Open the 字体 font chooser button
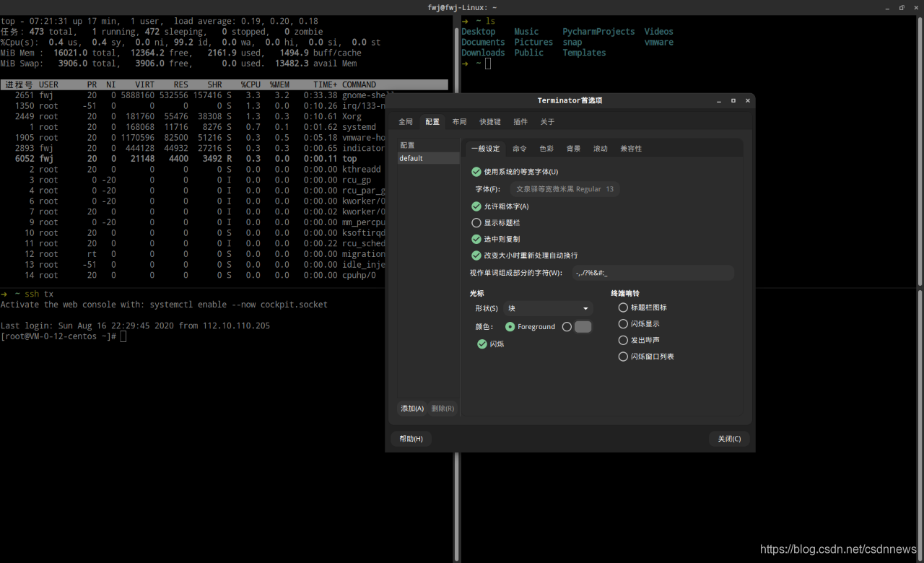The height and width of the screenshot is (563, 924). point(565,189)
